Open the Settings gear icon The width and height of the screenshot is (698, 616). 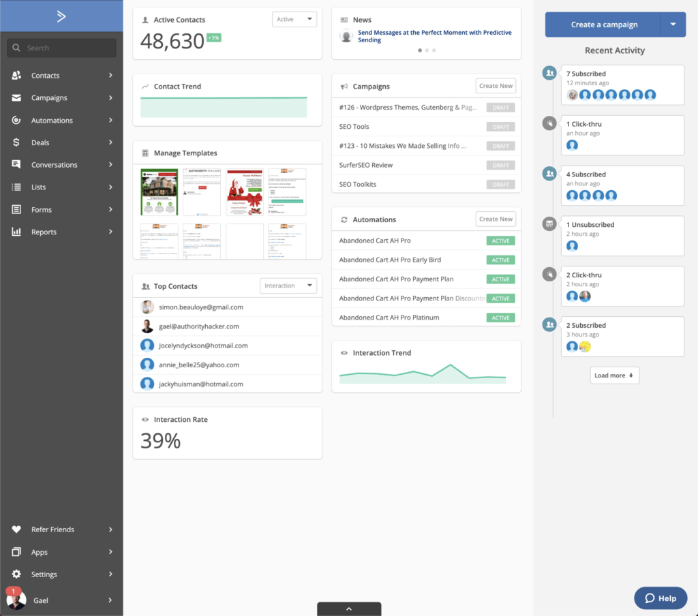point(16,574)
